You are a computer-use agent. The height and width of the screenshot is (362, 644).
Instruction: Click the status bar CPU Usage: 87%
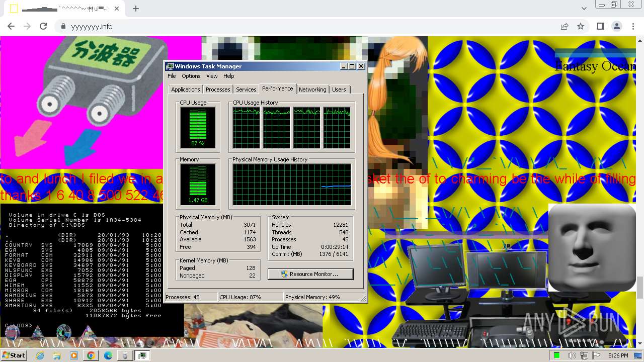251,297
